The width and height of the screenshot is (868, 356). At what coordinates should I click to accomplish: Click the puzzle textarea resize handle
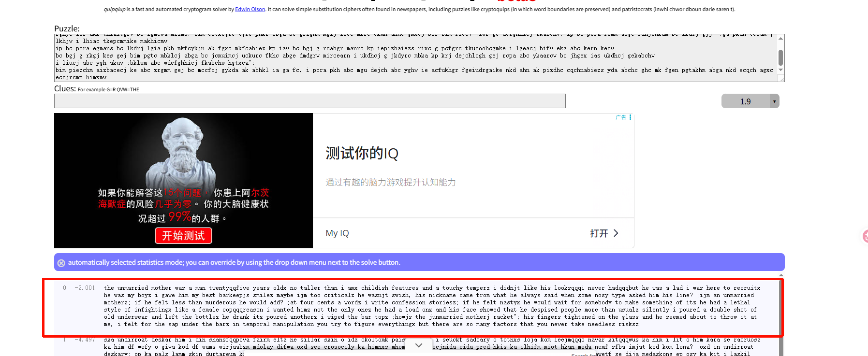[x=781, y=79]
